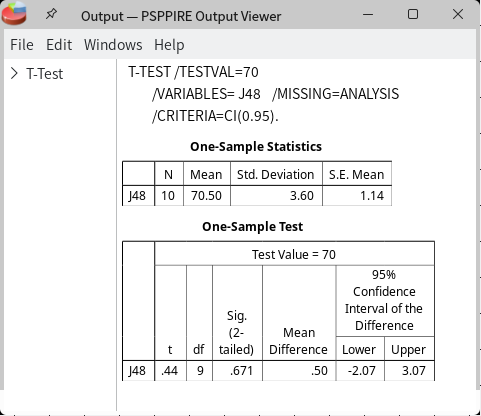Open the Windows menu
Screen dimensions: 481x416
[113, 45]
